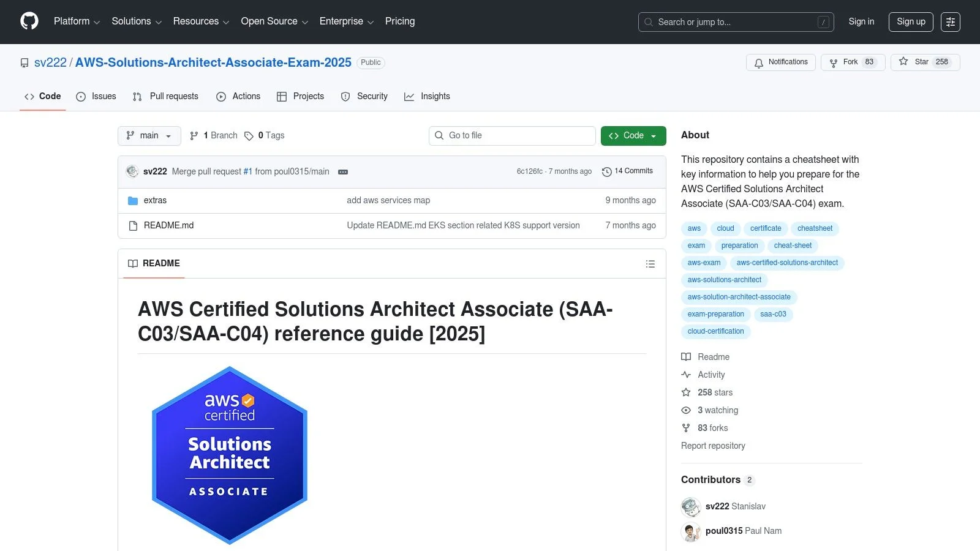Click poul0315 Paul Nam contributor avatar

691,531
